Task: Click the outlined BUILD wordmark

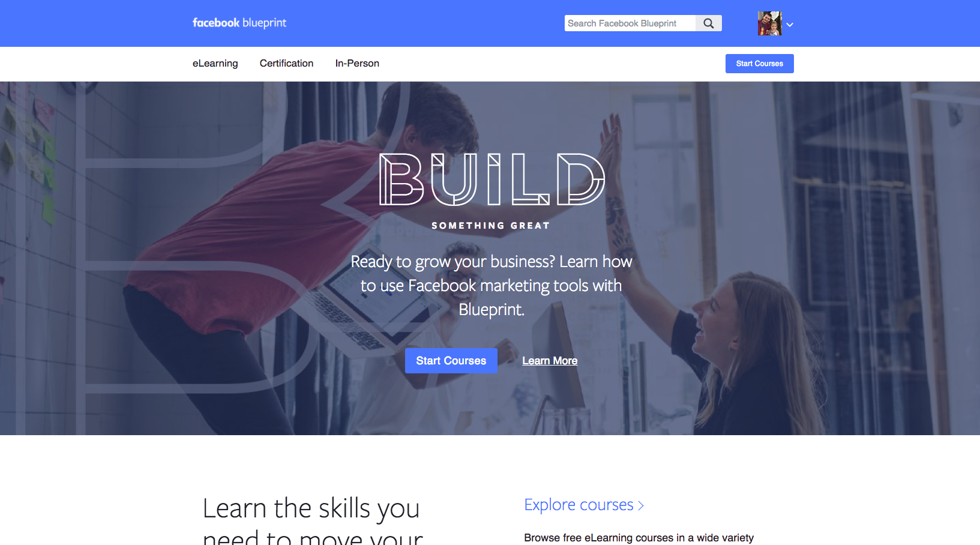Action: [492, 179]
